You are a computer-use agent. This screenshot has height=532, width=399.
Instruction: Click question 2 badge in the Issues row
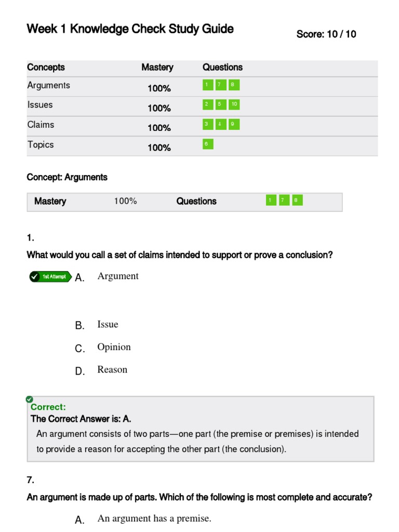(x=208, y=104)
